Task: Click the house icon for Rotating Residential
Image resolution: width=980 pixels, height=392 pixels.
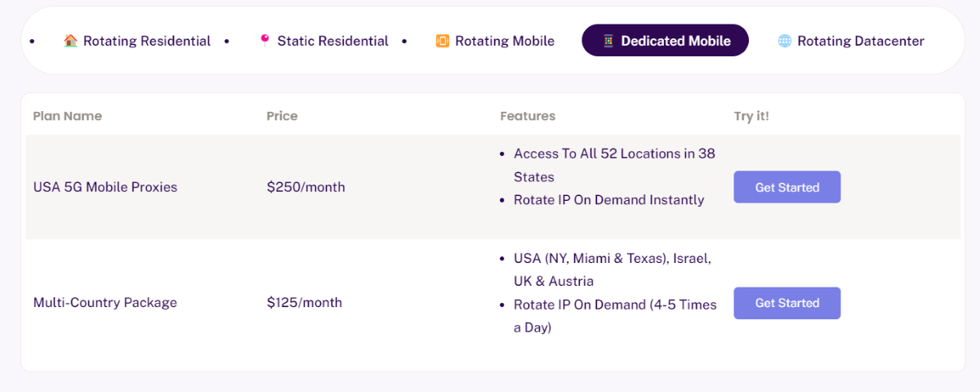Action: tap(70, 41)
